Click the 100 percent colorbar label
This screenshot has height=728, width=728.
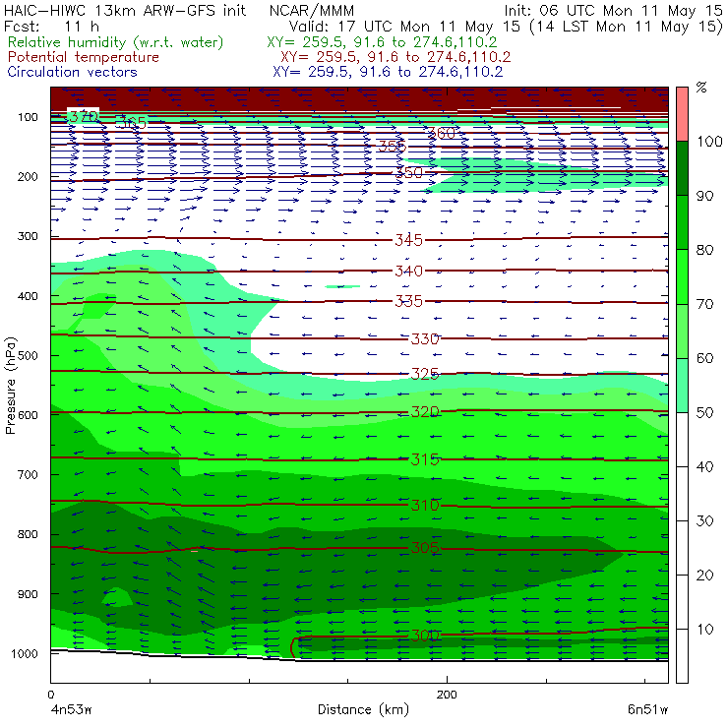tap(709, 142)
